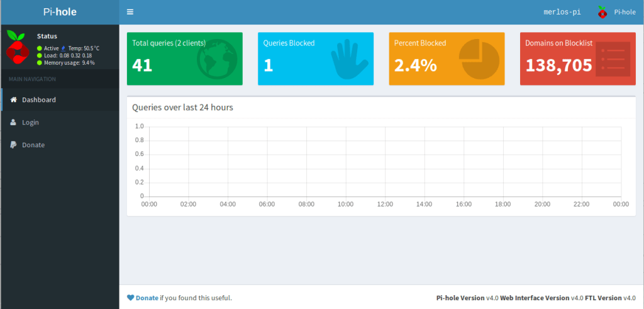Open the Donate sidebar menu item
Viewport: 644px width, 309px height.
coord(60,145)
